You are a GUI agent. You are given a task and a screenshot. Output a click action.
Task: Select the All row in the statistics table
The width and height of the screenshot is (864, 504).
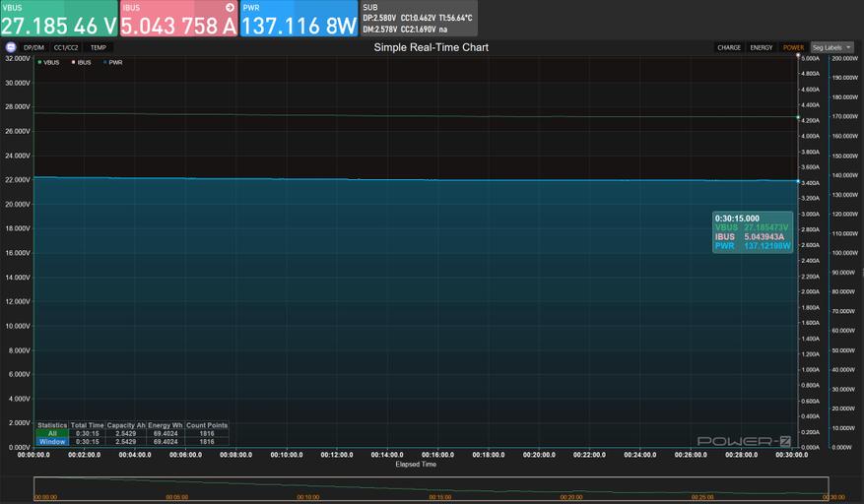coord(132,433)
